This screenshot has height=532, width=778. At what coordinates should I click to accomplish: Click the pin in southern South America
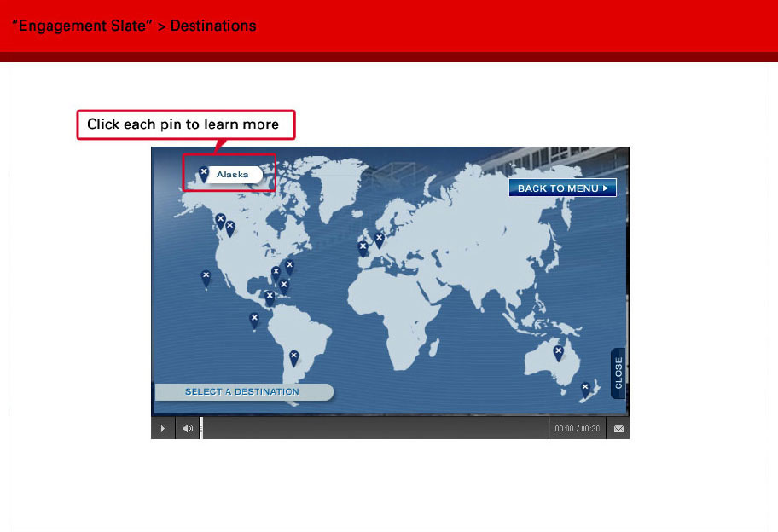tap(294, 358)
